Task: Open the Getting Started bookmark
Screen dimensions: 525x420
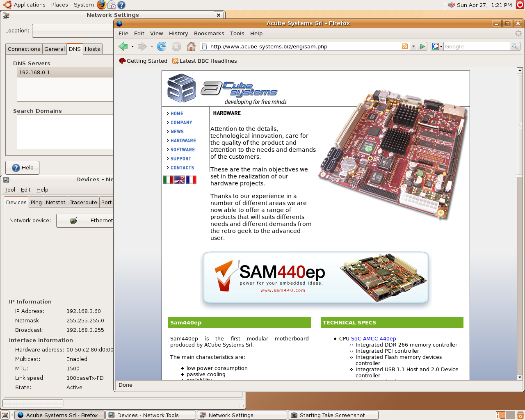Action: point(143,61)
